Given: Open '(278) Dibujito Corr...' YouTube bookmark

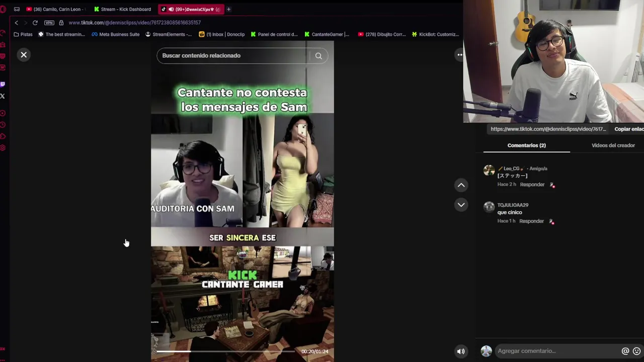Looking at the screenshot, I should tap(382, 34).
